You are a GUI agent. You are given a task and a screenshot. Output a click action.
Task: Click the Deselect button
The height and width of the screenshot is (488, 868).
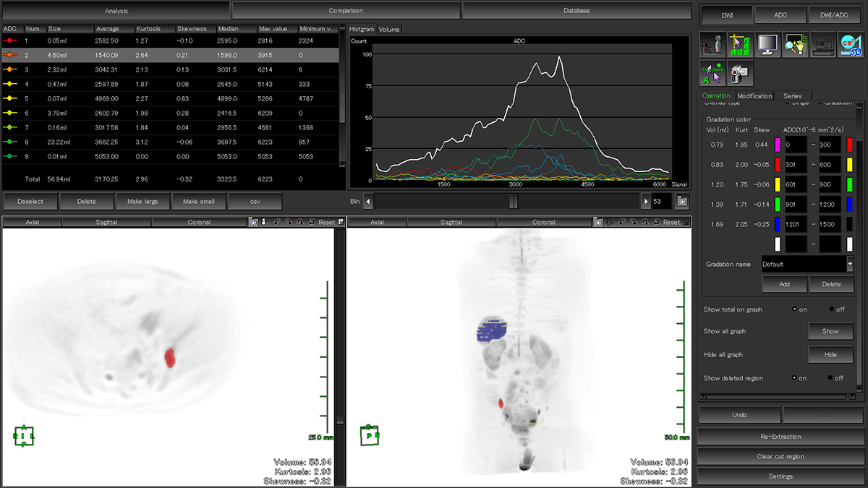pos(30,201)
